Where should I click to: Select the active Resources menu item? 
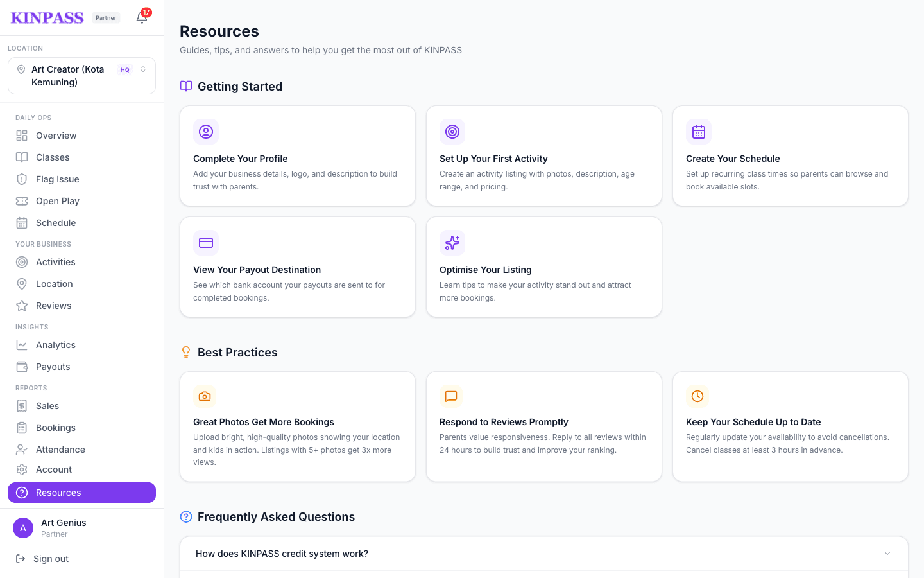point(81,493)
